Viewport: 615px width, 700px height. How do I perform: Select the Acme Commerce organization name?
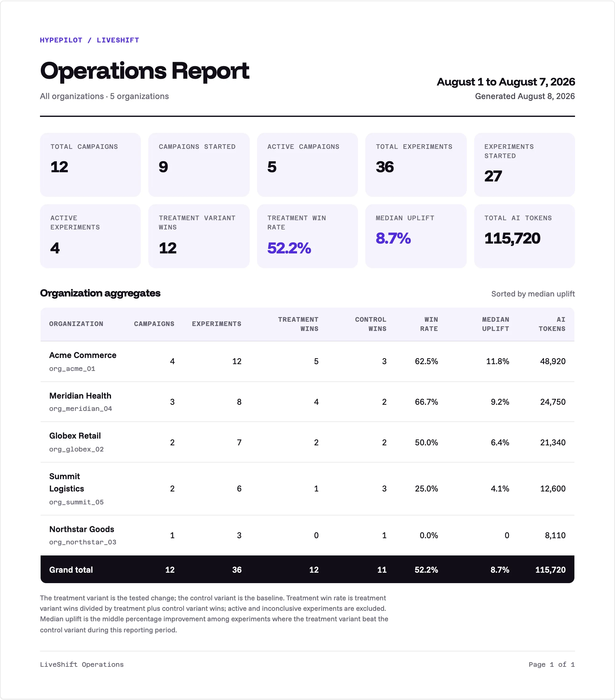tap(83, 355)
